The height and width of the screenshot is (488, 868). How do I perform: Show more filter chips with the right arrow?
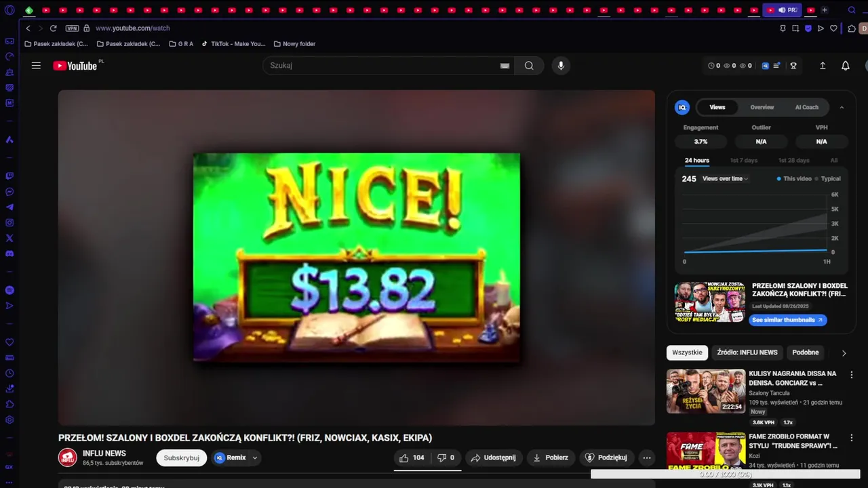click(x=844, y=352)
